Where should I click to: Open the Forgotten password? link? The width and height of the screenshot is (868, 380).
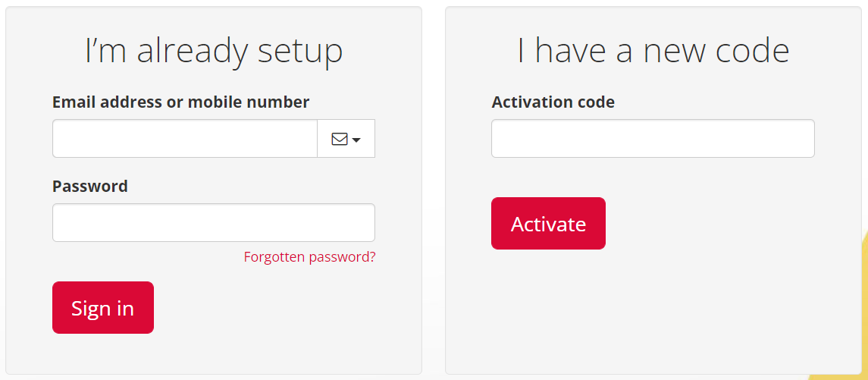pos(309,257)
